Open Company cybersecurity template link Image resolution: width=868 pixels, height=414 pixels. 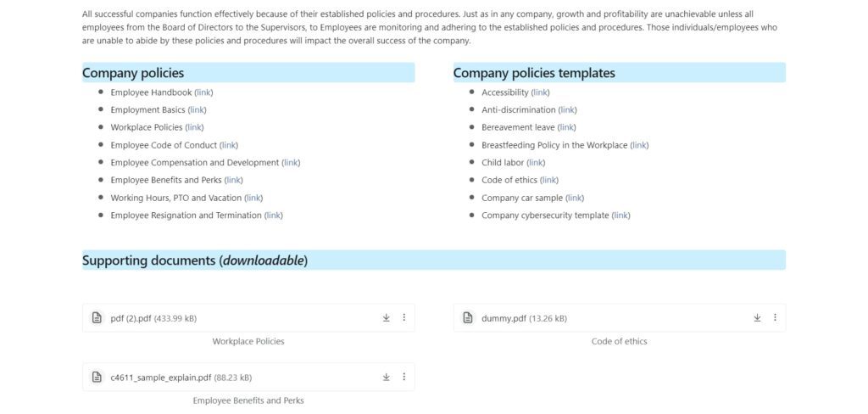(620, 215)
